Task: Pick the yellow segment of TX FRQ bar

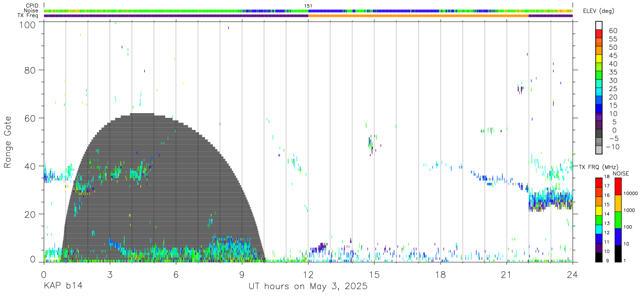Action: (599, 211)
